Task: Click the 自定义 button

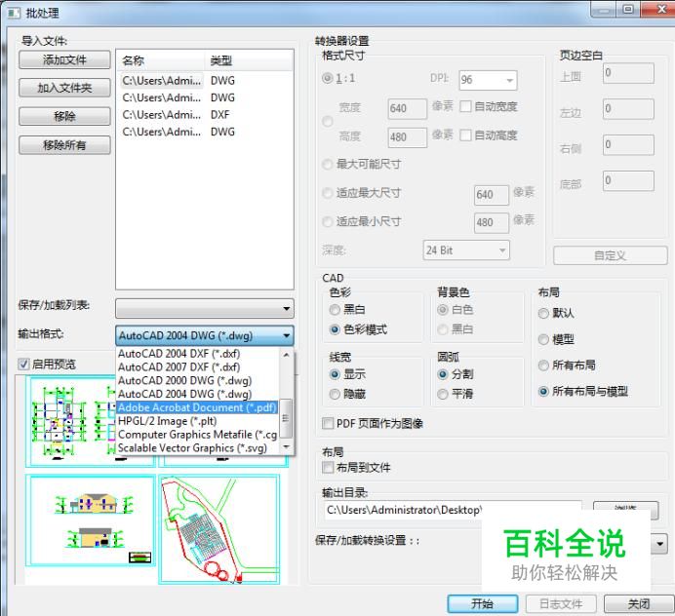Action: pos(610,255)
